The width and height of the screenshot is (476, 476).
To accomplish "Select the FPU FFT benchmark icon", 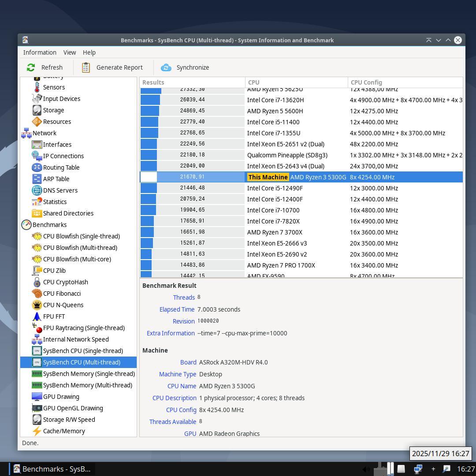I will (37, 316).
